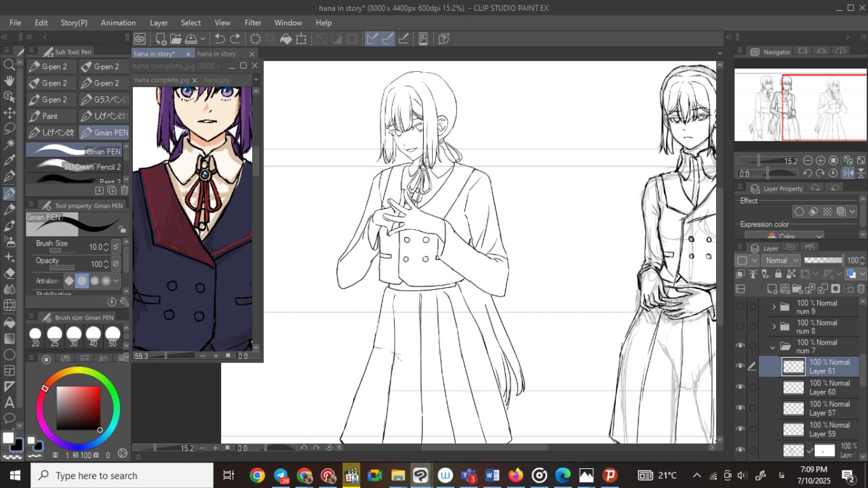Click the Redo arrow in toolbar
The width and height of the screenshot is (868, 488).
tap(235, 39)
